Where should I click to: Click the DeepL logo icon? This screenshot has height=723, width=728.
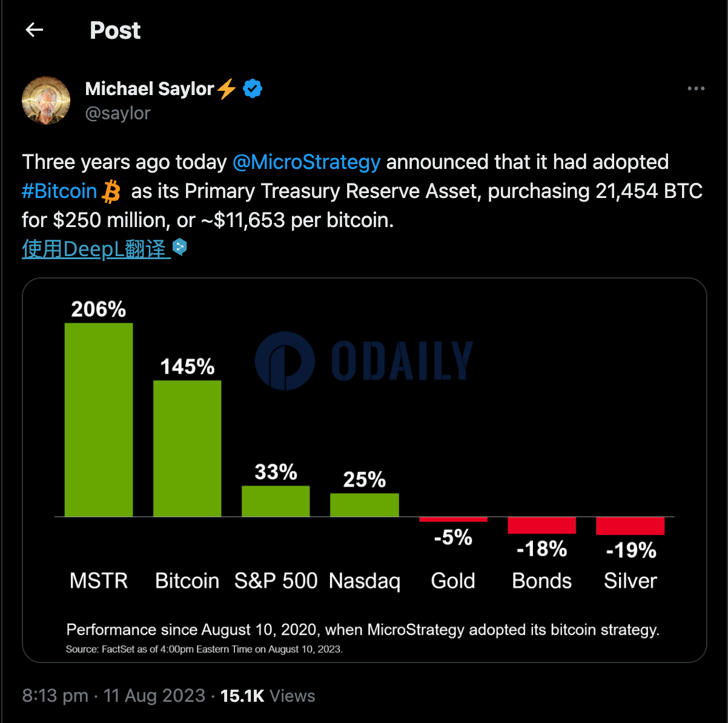coord(180,247)
